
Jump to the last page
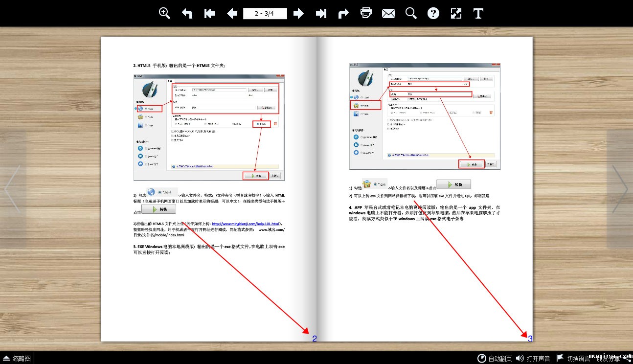click(321, 13)
